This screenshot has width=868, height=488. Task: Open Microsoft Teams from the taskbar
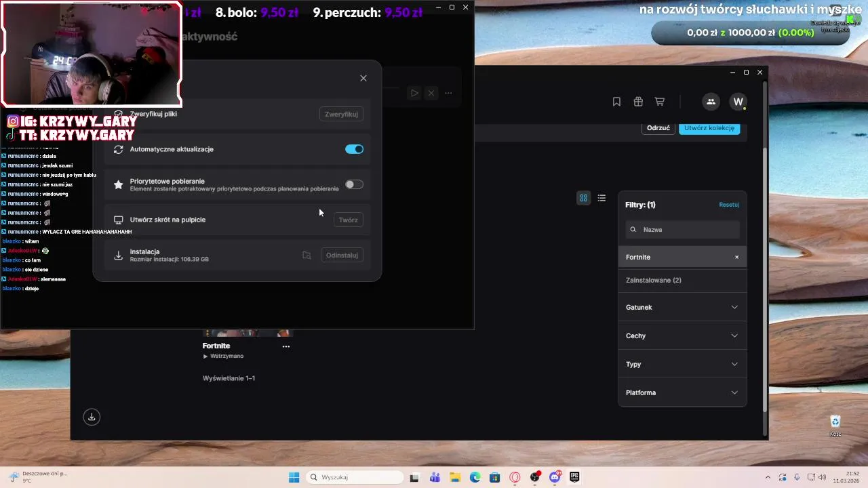point(435,477)
